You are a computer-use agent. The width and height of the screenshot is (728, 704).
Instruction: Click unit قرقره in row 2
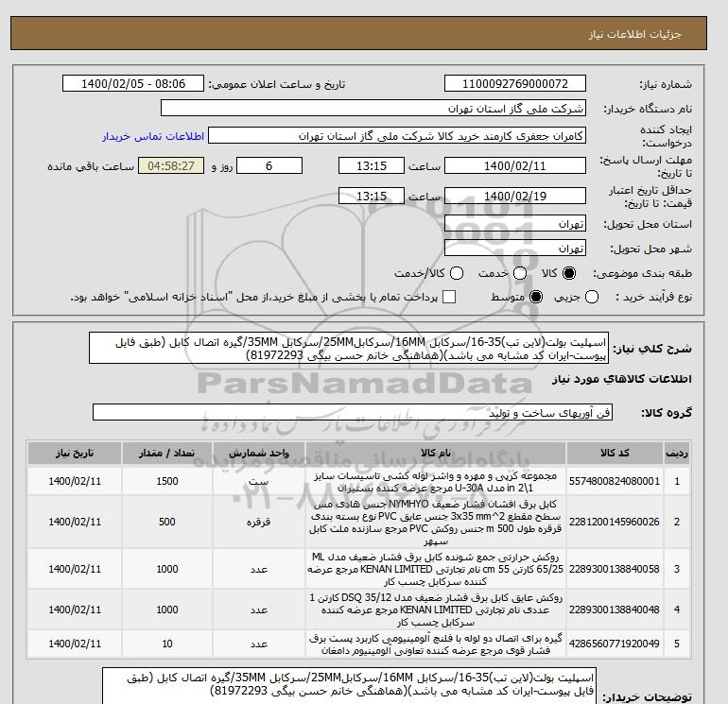pos(259,522)
